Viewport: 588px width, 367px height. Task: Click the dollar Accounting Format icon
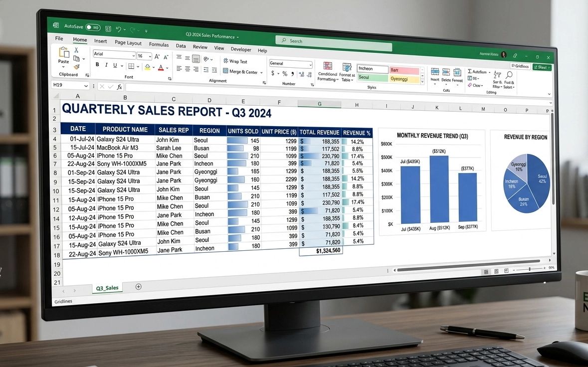273,73
